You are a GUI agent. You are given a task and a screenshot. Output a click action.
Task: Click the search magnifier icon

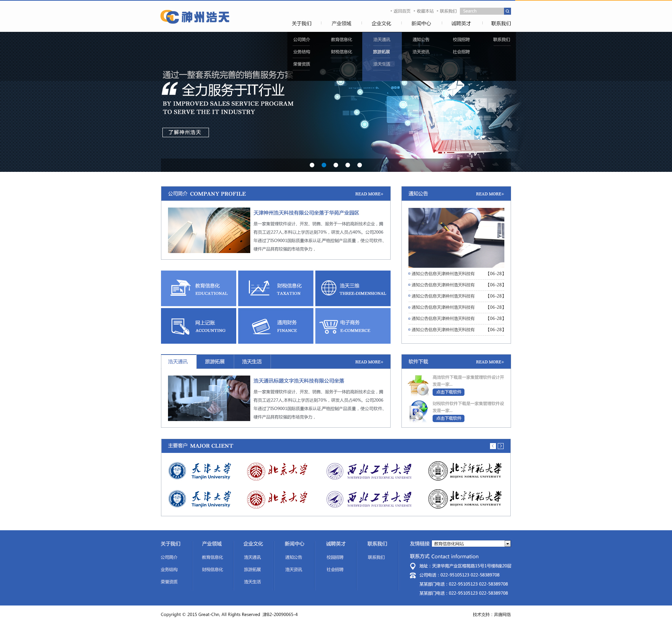(x=507, y=11)
